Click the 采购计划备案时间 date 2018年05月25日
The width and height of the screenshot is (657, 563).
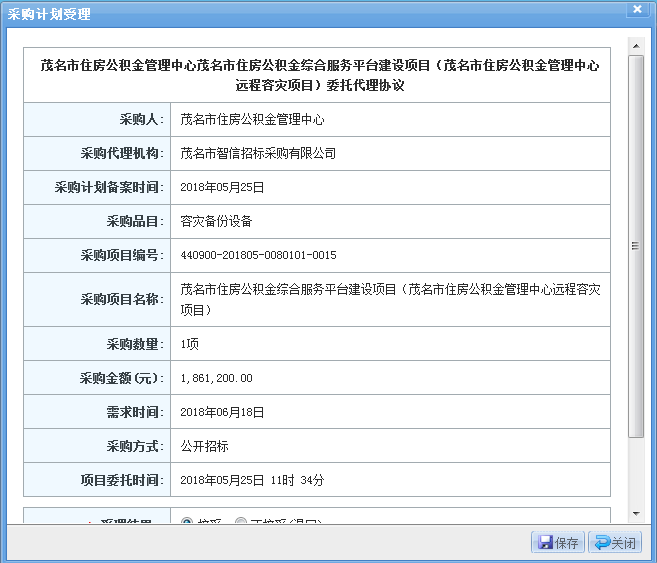tap(222, 187)
